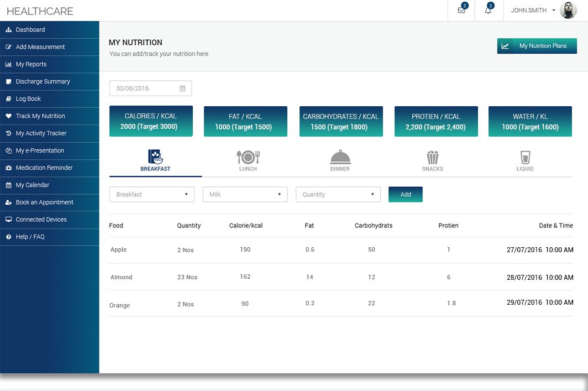
Task: Open the mail messages icon
Action: (x=461, y=10)
